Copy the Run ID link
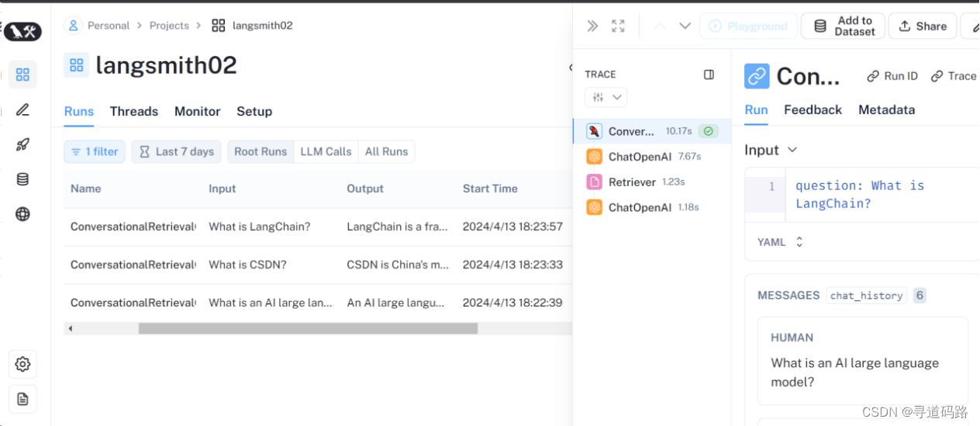980x426 pixels. 892,76
